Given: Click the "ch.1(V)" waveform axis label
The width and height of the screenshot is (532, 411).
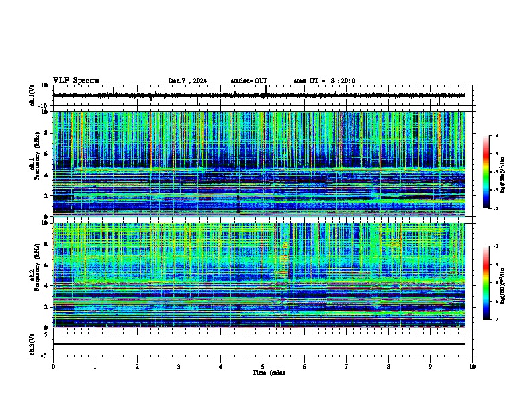Looking at the screenshot, I should [x=32, y=95].
